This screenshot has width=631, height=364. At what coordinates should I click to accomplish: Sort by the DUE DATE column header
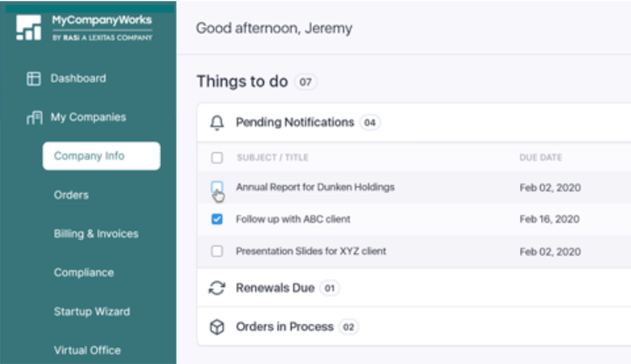pos(540,157)
